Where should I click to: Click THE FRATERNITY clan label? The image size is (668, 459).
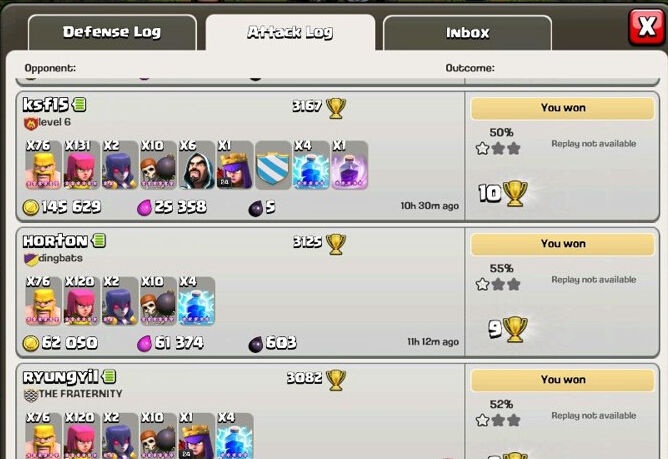80,394
